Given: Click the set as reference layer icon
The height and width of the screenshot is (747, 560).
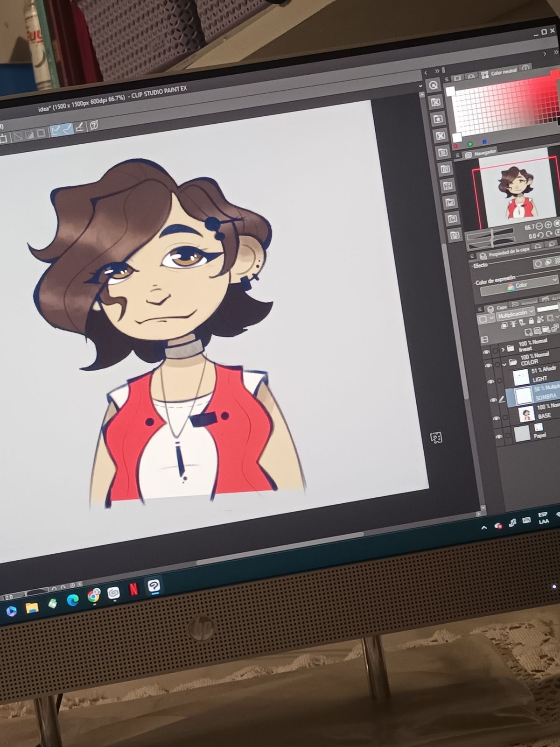Looking at the screenshot, I should (x=513, y=324).
